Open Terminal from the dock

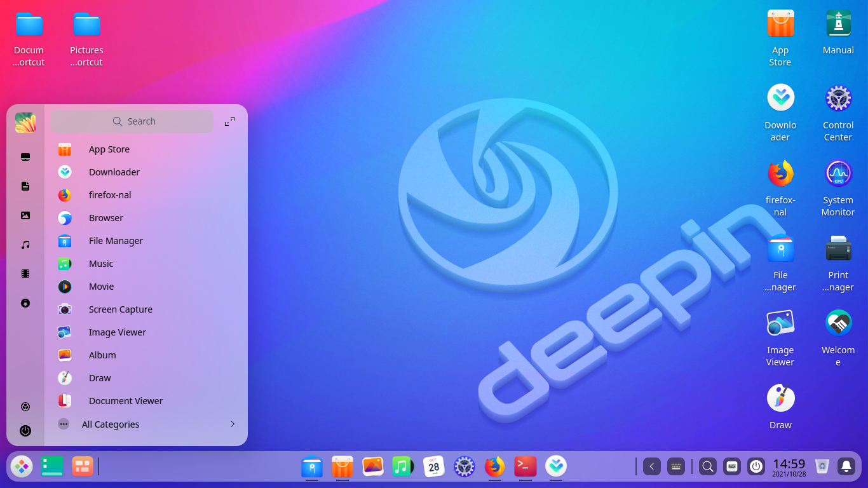526,467
